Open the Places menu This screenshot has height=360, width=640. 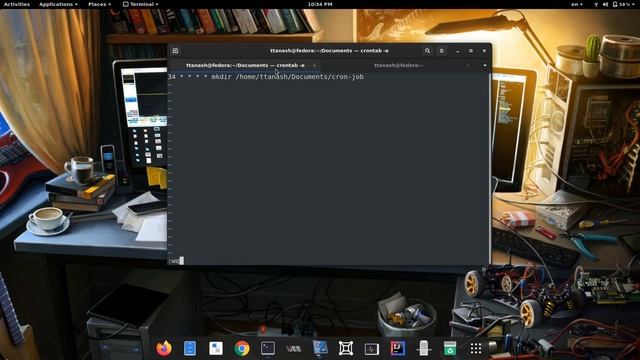pos(99,4)
